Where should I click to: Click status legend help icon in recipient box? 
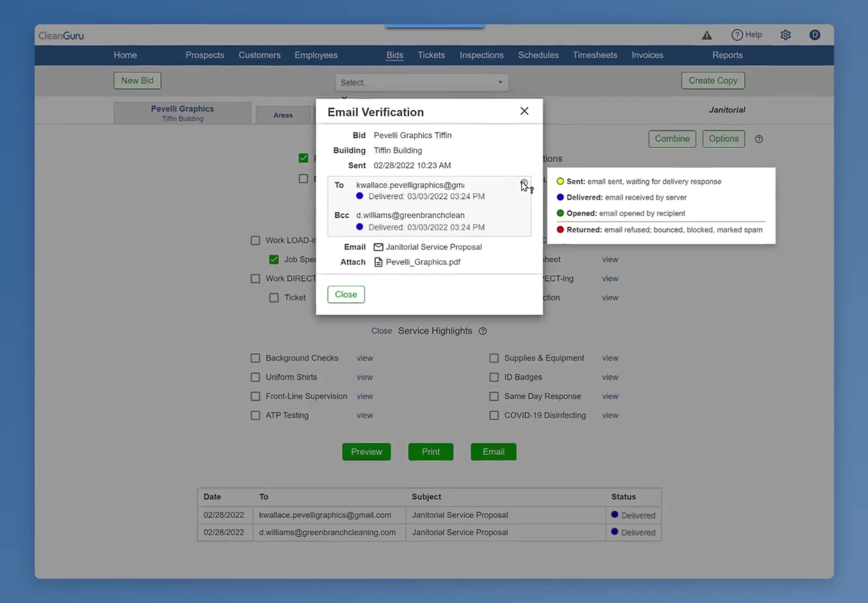524,183
